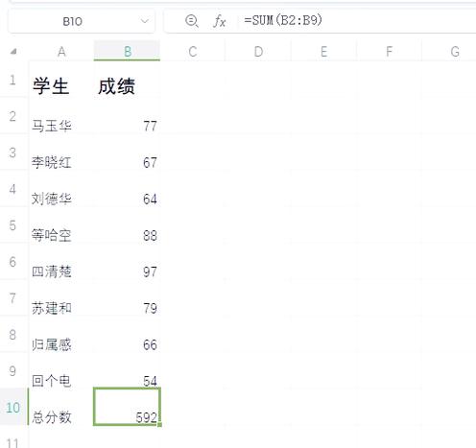Select row 6 header

(x=12, y=262)
